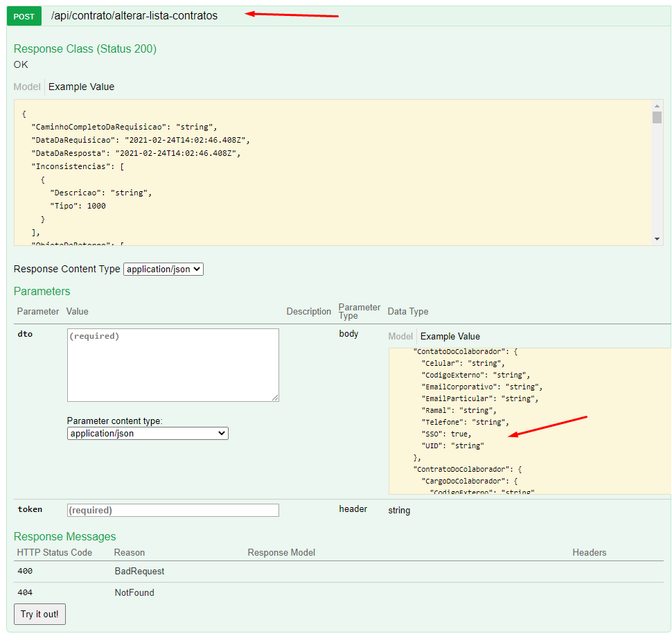Select Example Value tab under Response Class

81,87
